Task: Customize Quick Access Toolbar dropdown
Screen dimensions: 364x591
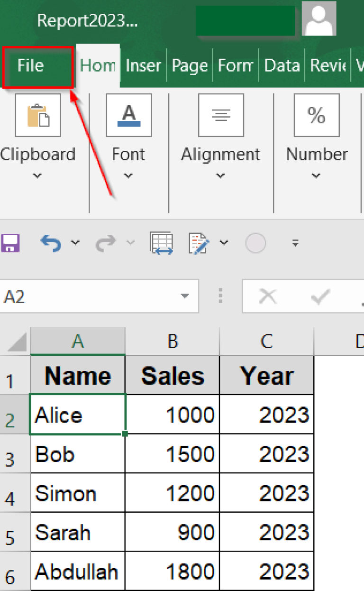Action: click(295, 244)
